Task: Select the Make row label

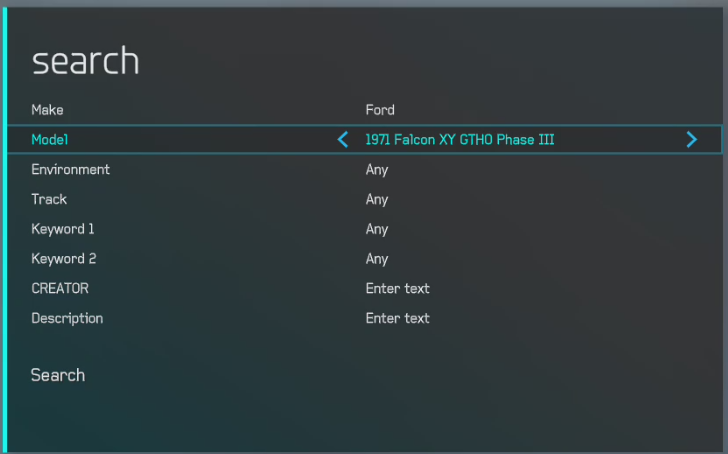Action: pos(47,110)
